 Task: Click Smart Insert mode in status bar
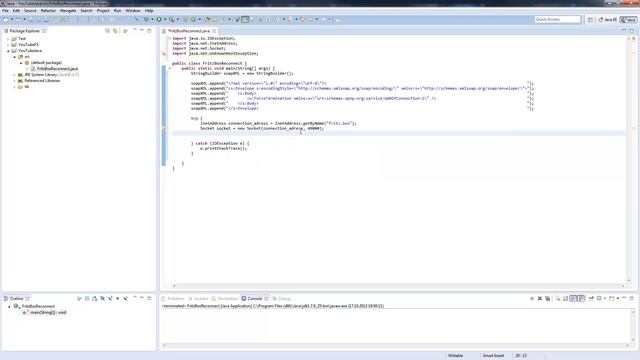point(493,356)
